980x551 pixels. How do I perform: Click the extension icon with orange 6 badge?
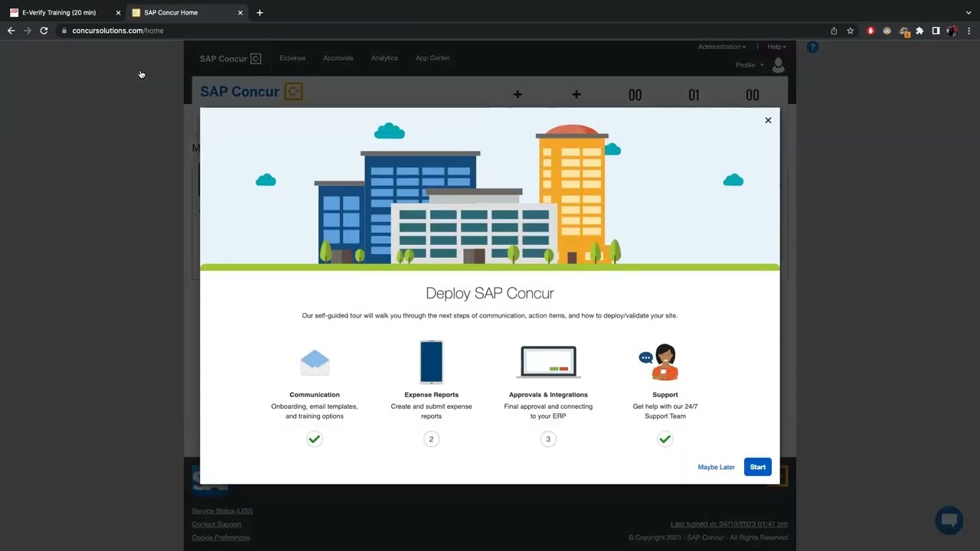(x=903, y=31)
